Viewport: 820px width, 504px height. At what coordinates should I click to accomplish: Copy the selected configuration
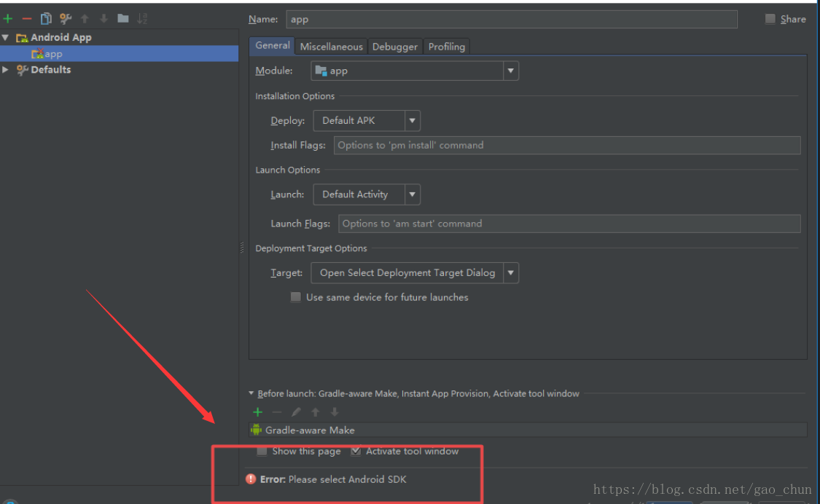click(x=46, y=19)
